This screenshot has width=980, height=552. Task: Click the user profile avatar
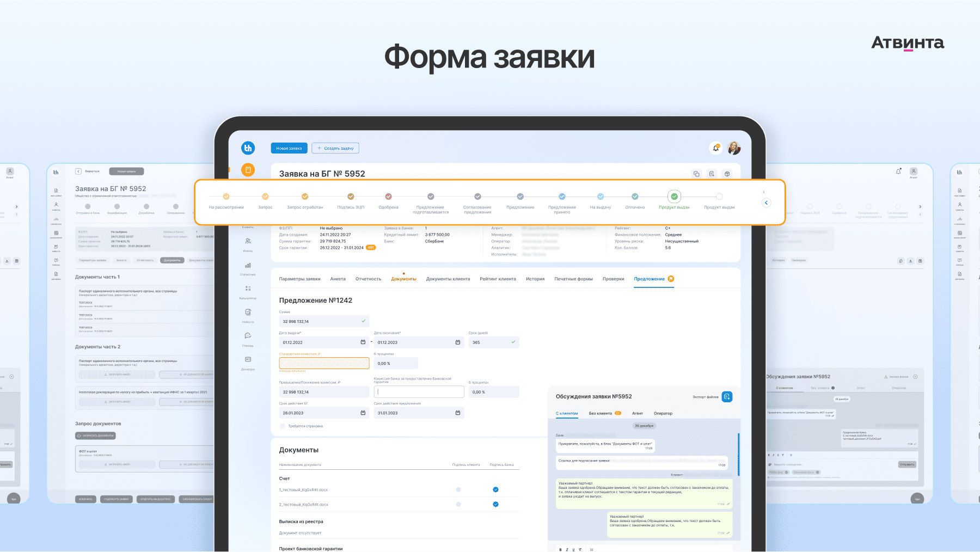[x=734, y=148]
